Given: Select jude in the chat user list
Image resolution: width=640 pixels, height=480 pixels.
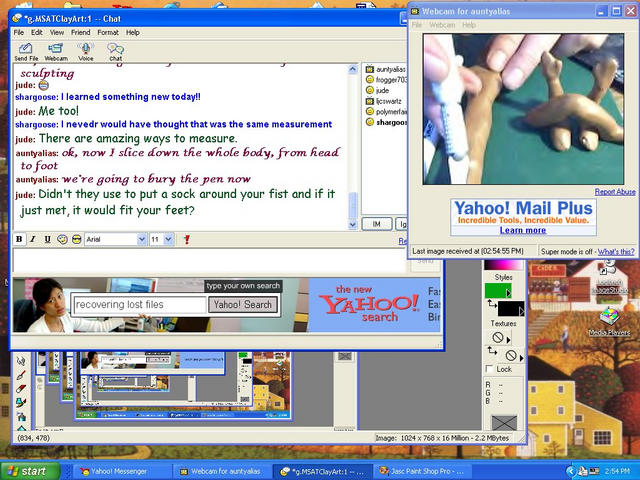Looking at the screenshot, I should pyautogui.click(x=378, y=90).
